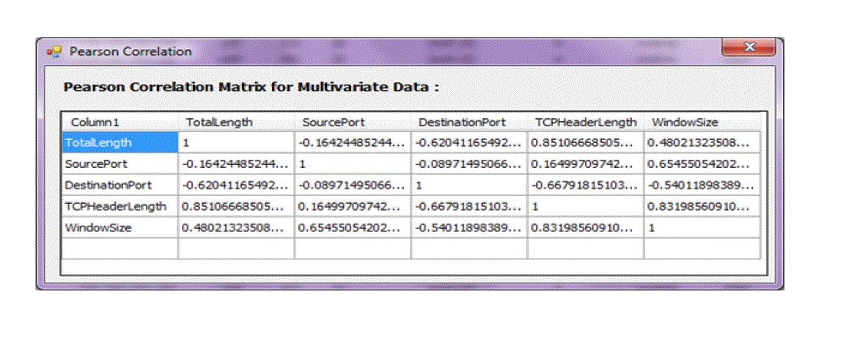Click the TCPHeaderLength column header
The height and width of the screenshot is (343, 868).
coord(586,122)
